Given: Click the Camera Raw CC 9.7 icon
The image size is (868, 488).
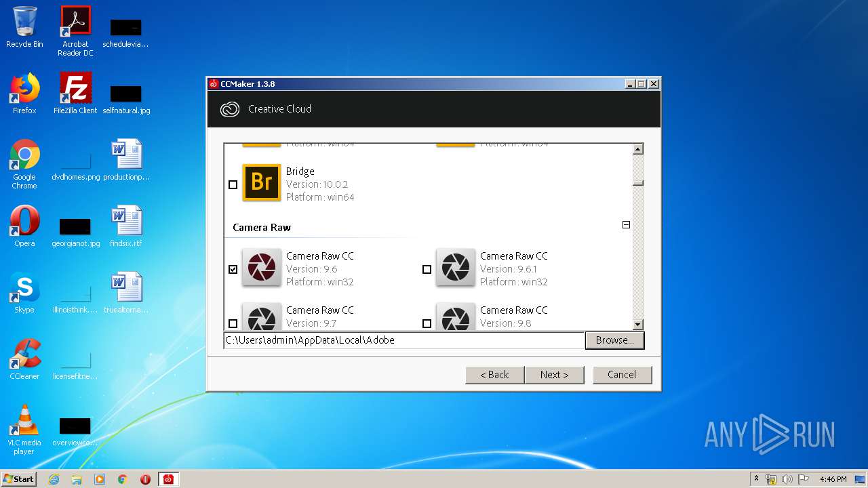Looking at the screenshot, I should coord(262,316).
